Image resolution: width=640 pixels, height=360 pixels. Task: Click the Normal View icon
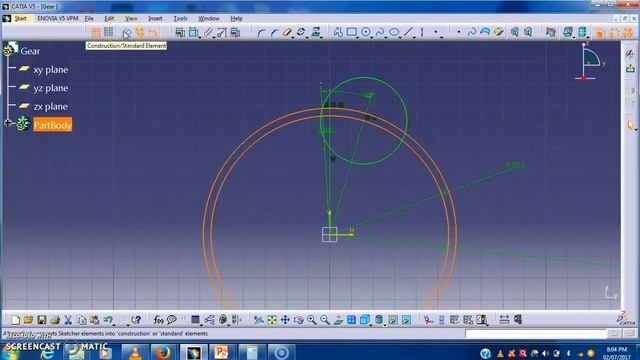coord(338,320)
